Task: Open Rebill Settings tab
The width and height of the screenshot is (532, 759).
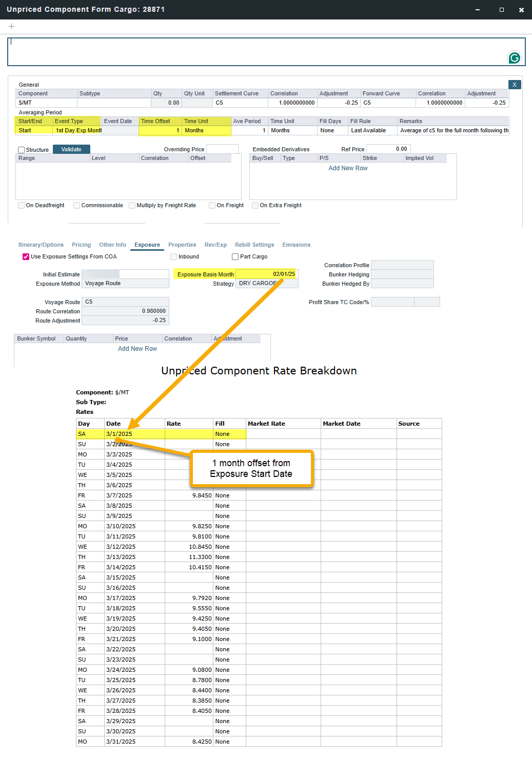Action: coord(254,245)
